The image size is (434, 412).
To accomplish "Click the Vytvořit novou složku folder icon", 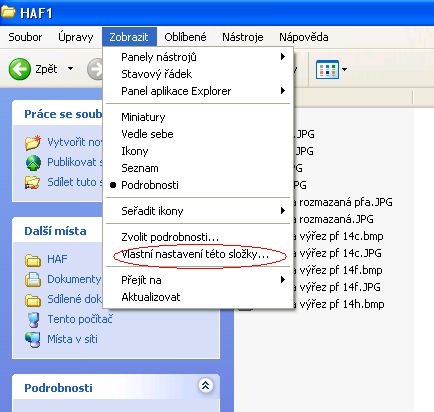I will [33, 142].
